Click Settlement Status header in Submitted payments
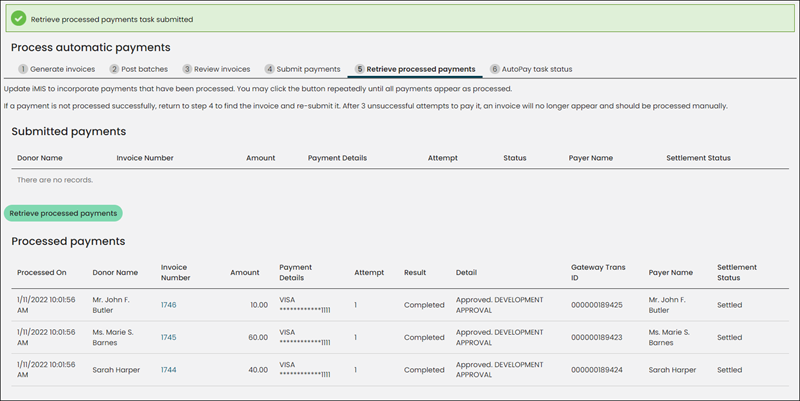 tap(698, 158)
